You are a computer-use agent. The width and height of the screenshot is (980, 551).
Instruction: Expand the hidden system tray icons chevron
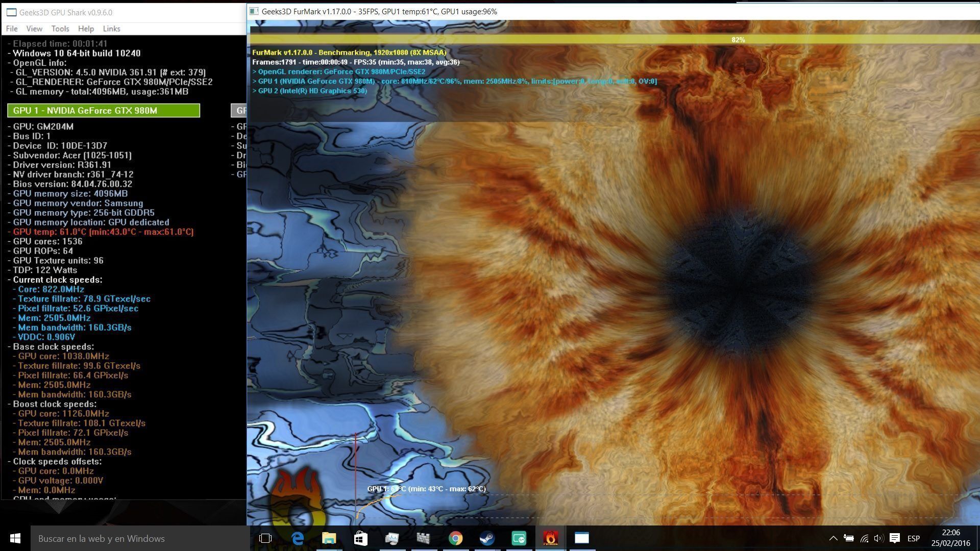[x=833, y=538]
